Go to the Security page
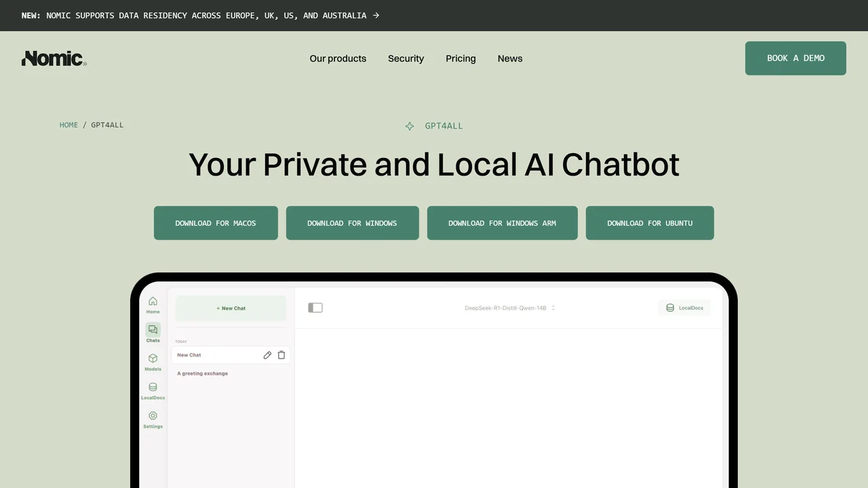 coord(406,58)
